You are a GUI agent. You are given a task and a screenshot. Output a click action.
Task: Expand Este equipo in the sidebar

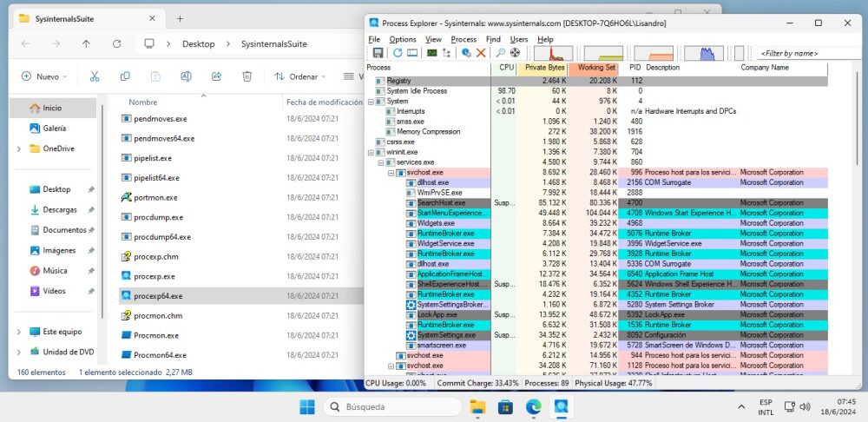tap(19, 332)
